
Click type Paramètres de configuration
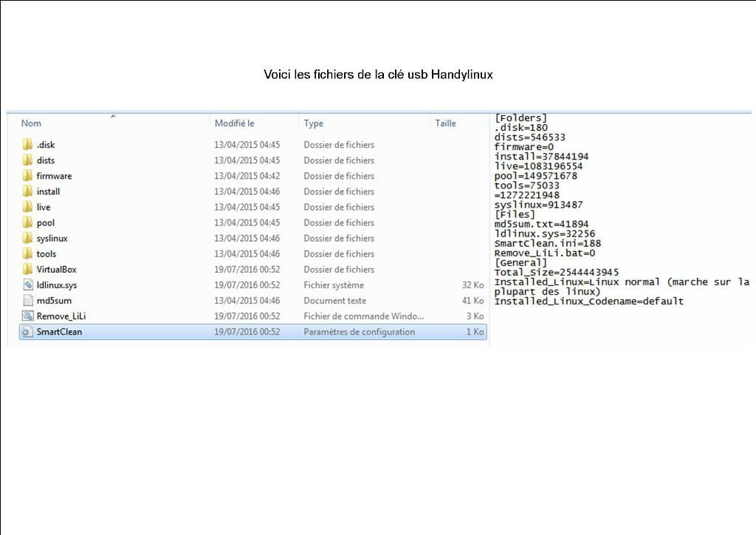[360, 332]
